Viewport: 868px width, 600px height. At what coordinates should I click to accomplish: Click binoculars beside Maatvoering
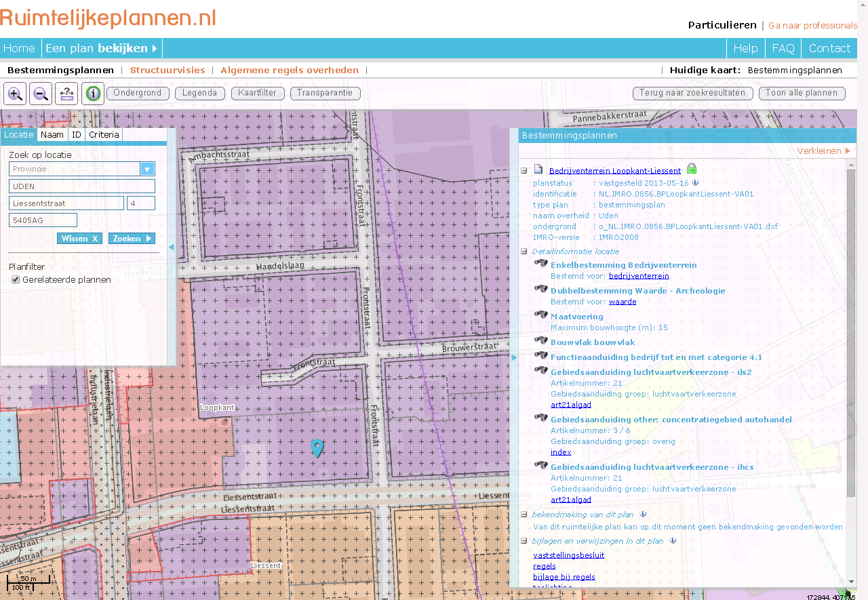pyautogui.click(x=540, y=315)
